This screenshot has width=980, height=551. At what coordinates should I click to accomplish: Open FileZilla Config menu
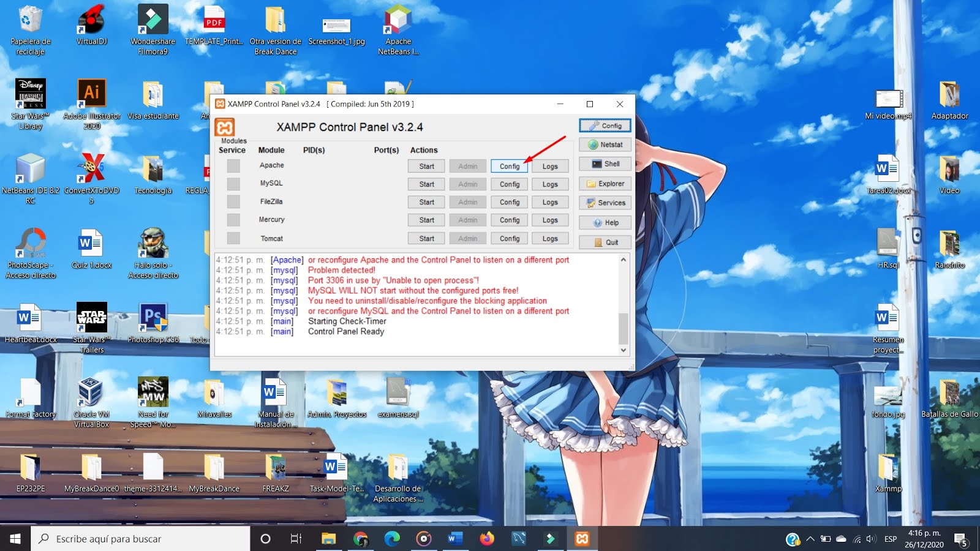(x=509, y=202)
